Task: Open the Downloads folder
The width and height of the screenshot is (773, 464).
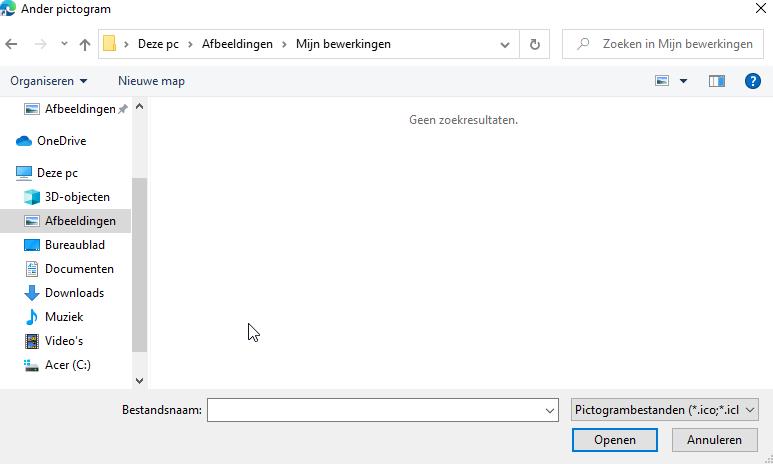Action: (64, 293)
